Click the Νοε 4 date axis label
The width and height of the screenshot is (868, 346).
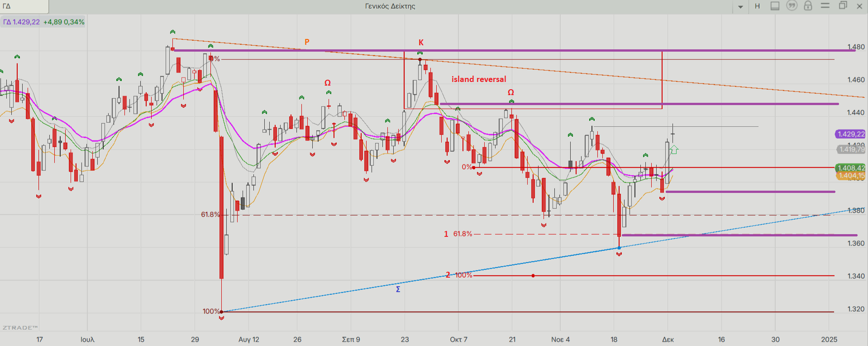[x=560, y=340]
